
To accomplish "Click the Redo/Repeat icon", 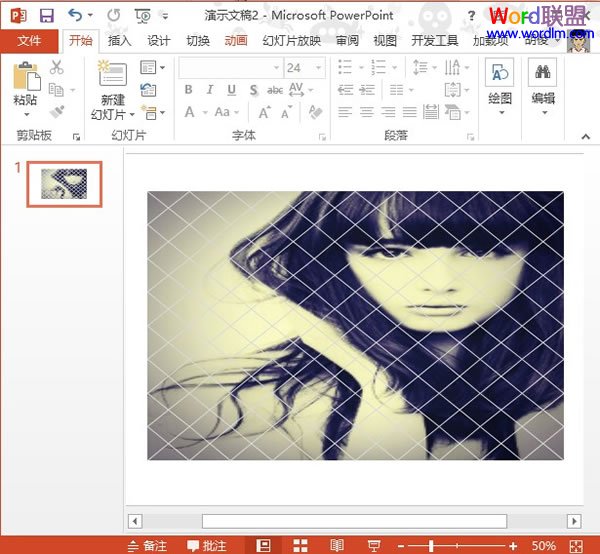I will (x=114, y=15).
